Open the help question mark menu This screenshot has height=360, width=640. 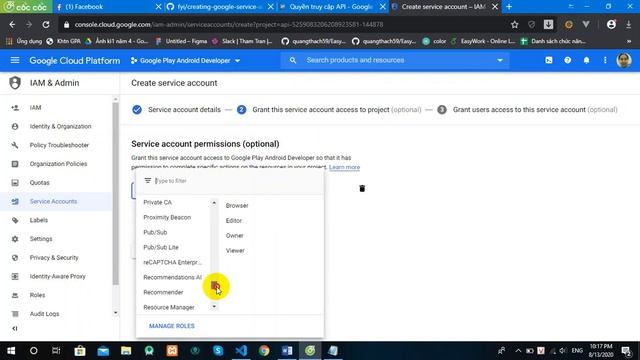pyautogui.click(x=567, y=60)
